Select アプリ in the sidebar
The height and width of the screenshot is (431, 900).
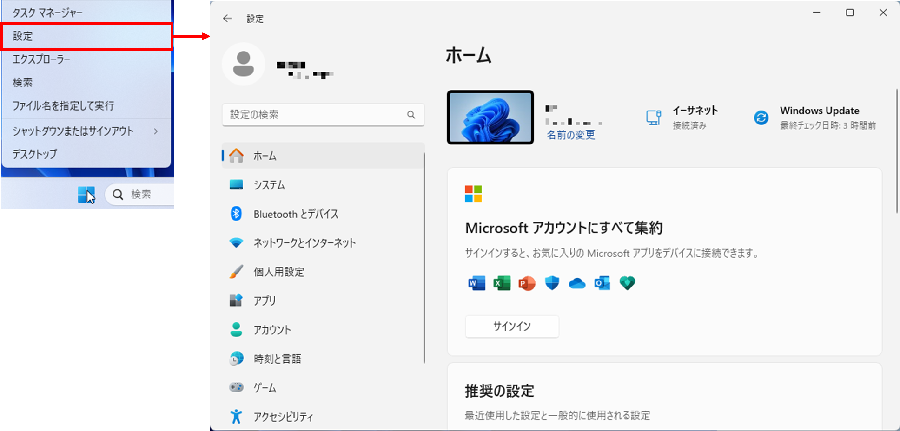coord(323,300)
